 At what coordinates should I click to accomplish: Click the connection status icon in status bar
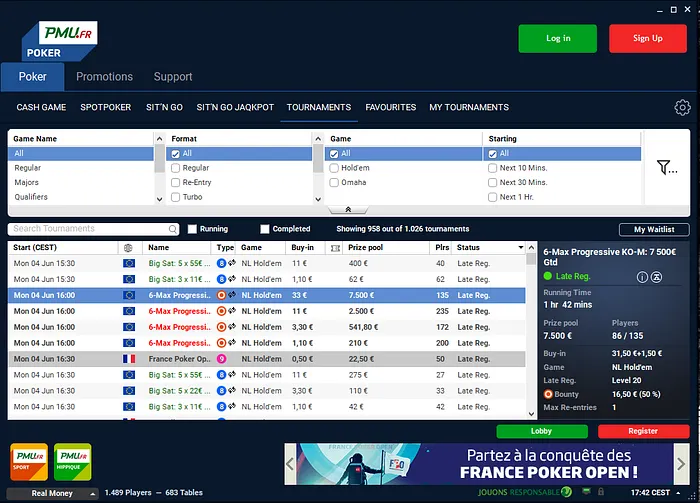587,491
